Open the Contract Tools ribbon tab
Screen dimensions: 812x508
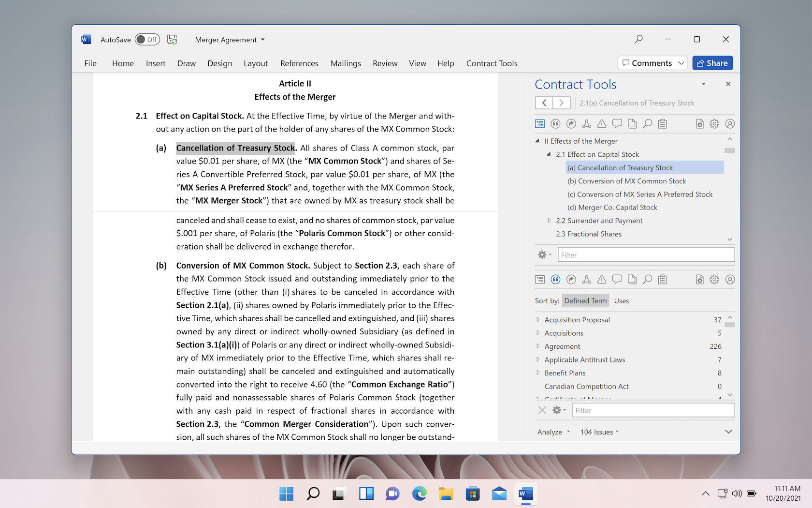point(492,63)
